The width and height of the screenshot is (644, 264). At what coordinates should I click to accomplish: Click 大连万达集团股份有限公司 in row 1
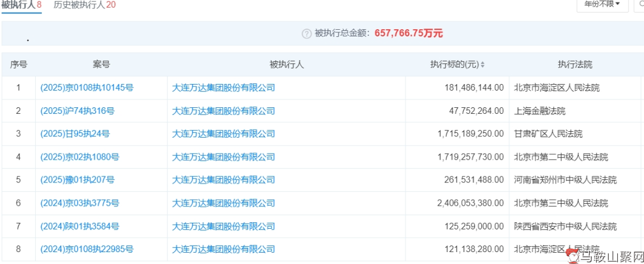coord(223,88)
